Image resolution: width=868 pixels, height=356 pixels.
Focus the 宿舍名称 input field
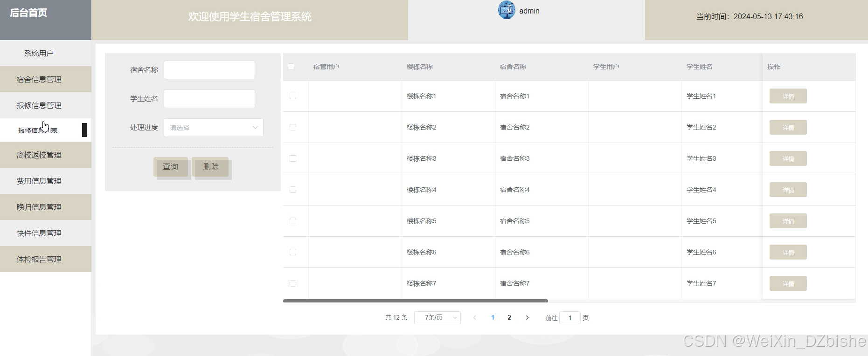(x=209, y=70)
